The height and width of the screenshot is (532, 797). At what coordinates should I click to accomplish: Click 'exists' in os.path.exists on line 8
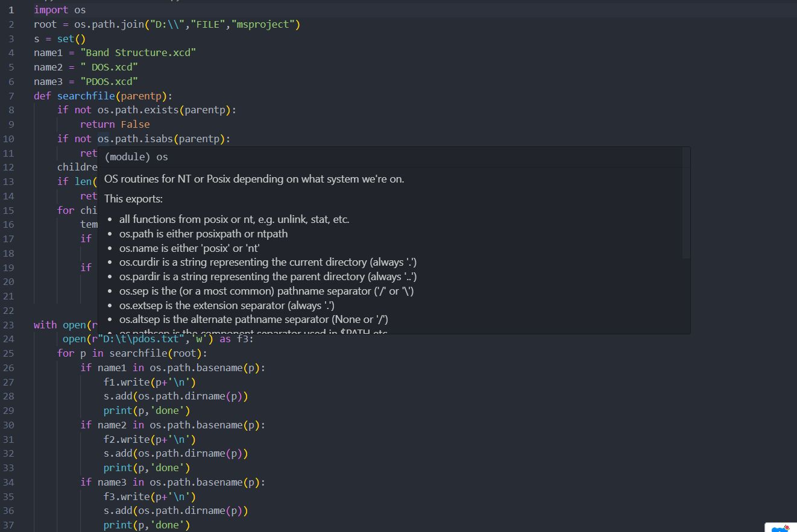pos(162,110)
